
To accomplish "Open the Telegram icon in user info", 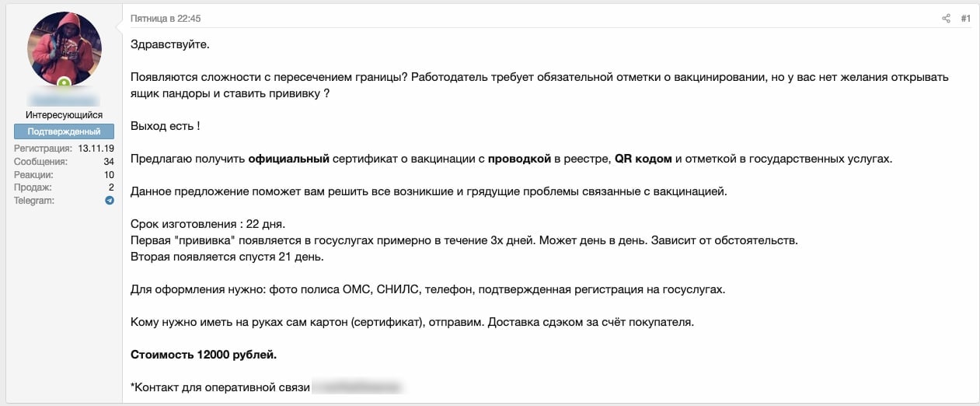I will 110,201.
